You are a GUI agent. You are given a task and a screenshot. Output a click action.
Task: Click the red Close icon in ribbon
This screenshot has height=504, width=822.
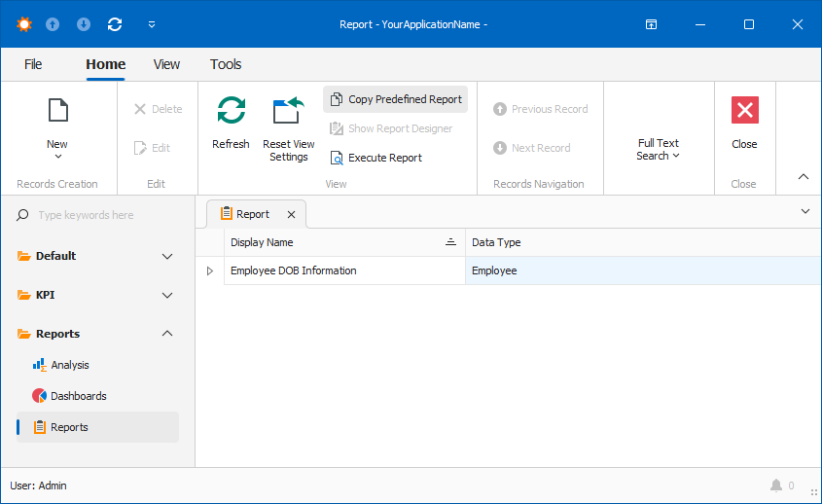point(745,110)
